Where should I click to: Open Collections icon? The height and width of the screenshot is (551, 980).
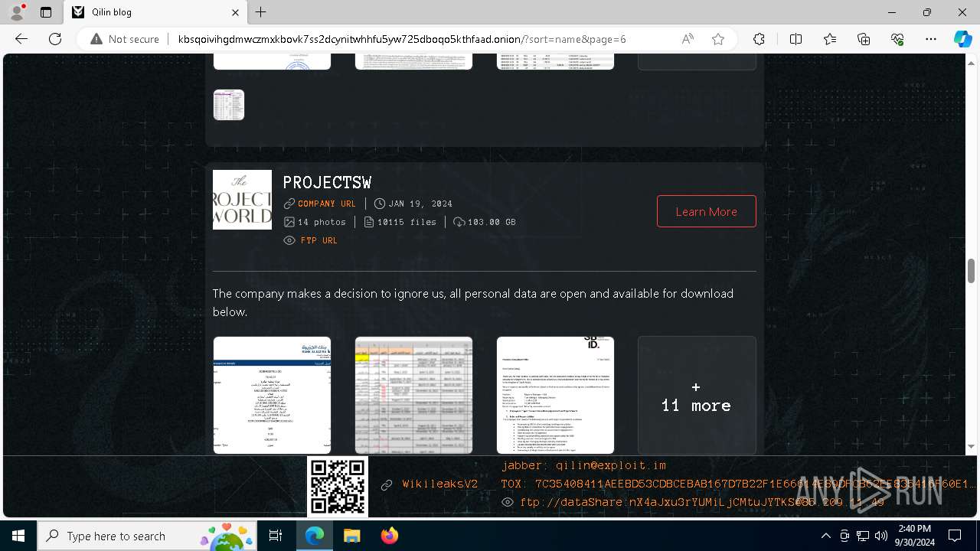[x=864, y=39]
